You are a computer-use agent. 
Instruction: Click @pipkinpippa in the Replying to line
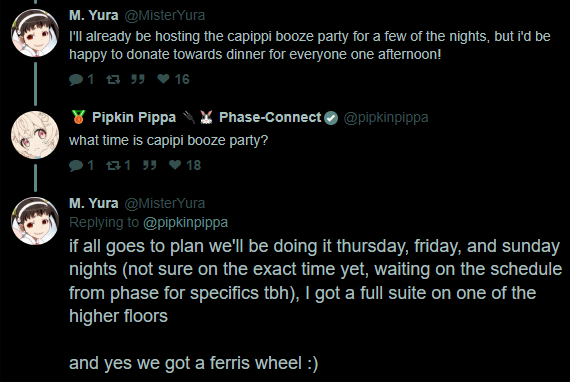coord(185,222)
